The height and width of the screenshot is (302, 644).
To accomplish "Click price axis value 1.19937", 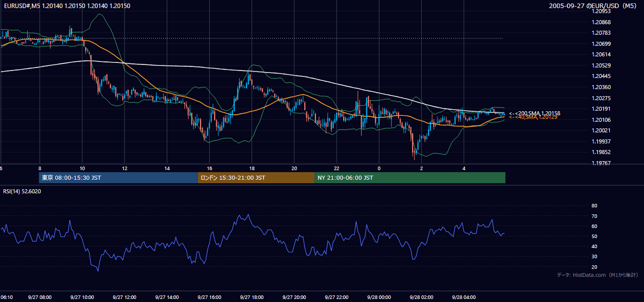I will tap(602, 141).
